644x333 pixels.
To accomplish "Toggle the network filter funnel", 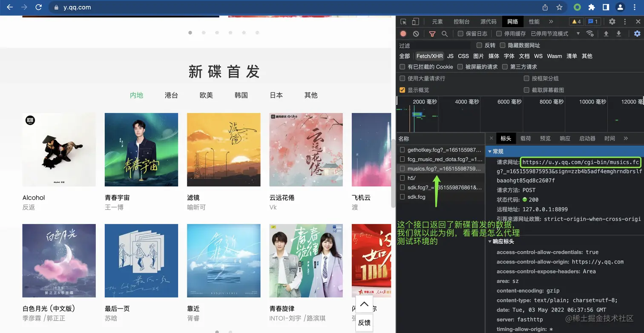I will click(432, 34).
